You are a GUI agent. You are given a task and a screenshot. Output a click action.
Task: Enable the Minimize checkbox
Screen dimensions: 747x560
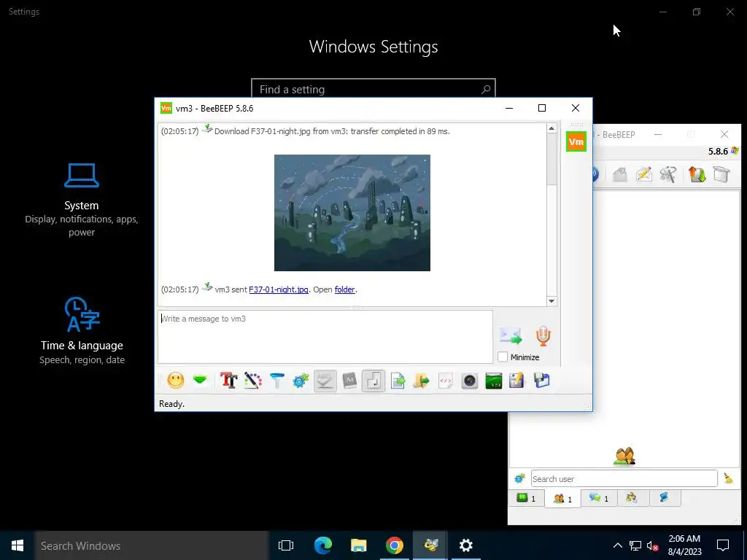(x=503, y=357)
